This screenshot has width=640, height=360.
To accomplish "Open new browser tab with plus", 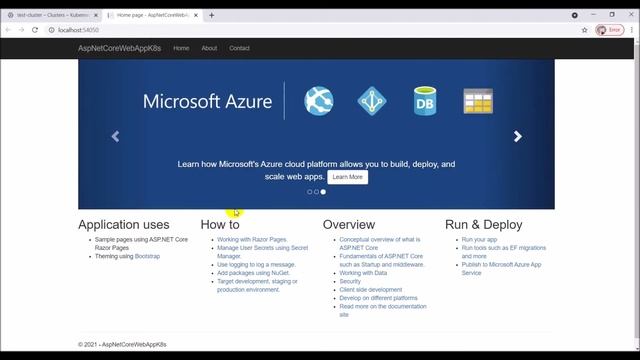I will click(x=211, y=15).
